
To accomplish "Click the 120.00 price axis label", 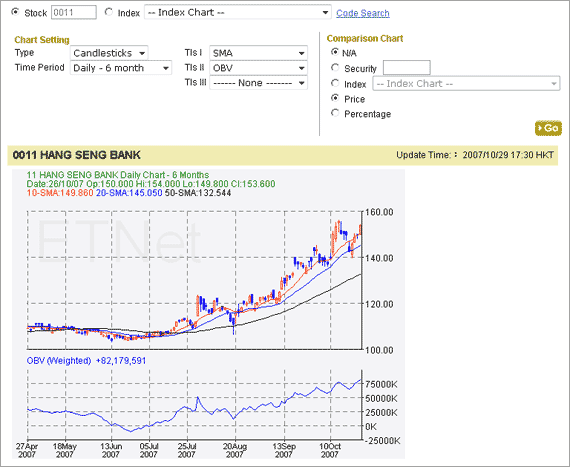I will (x=379, y=304).
